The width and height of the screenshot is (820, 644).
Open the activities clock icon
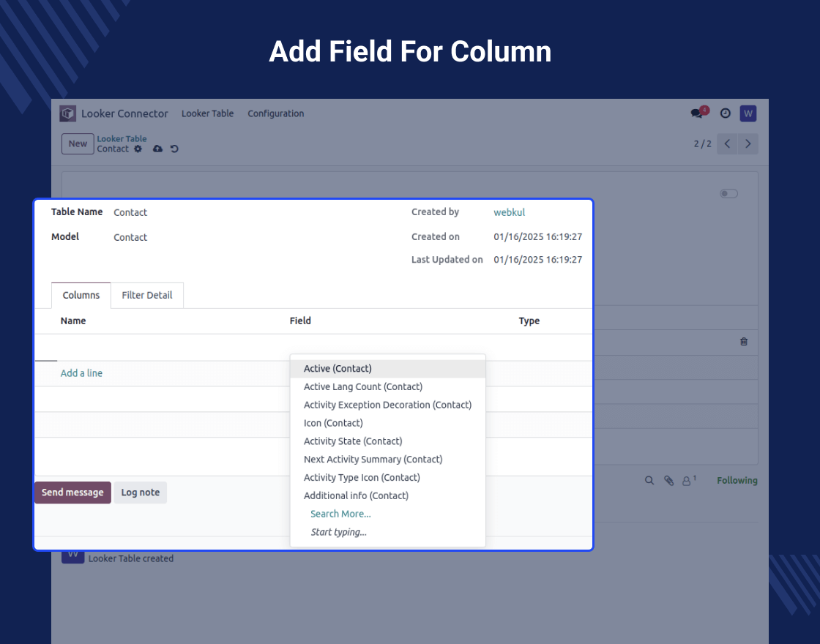click(725, 113)
